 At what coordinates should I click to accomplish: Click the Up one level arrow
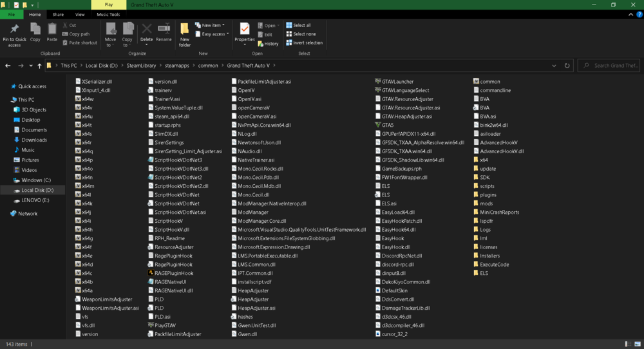pyautogui.click(x=39, y=66)
